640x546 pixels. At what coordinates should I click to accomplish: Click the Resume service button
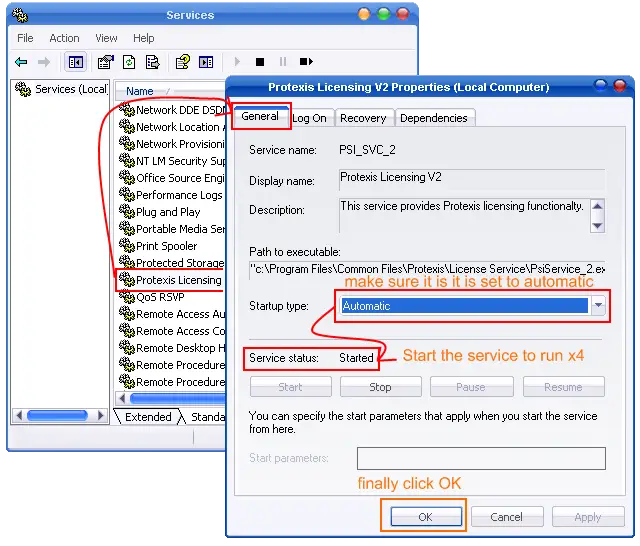[563, 387]
